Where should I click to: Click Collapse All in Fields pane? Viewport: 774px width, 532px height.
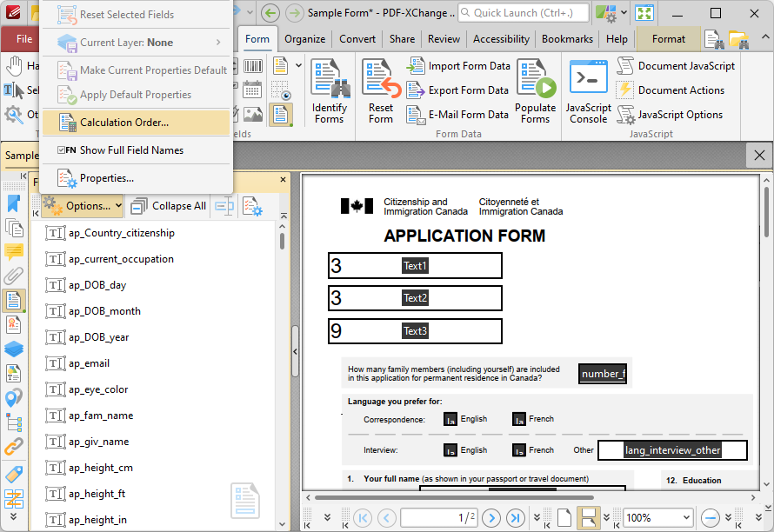[169, 206]
